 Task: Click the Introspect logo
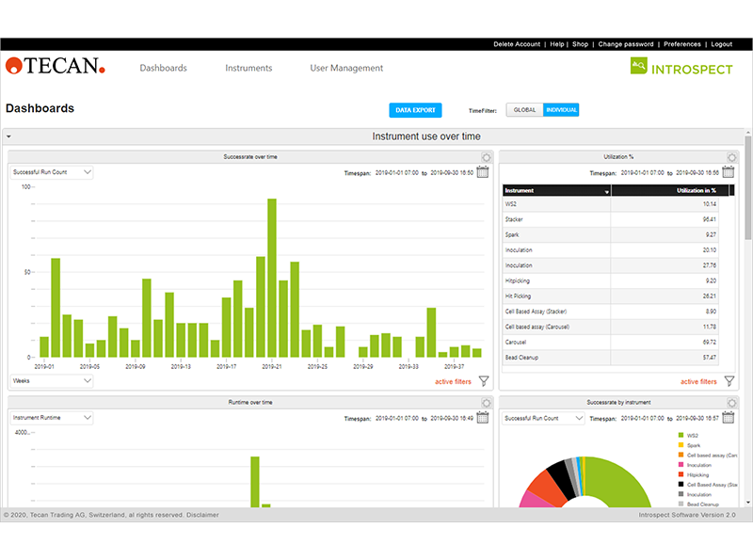point(681,68)
